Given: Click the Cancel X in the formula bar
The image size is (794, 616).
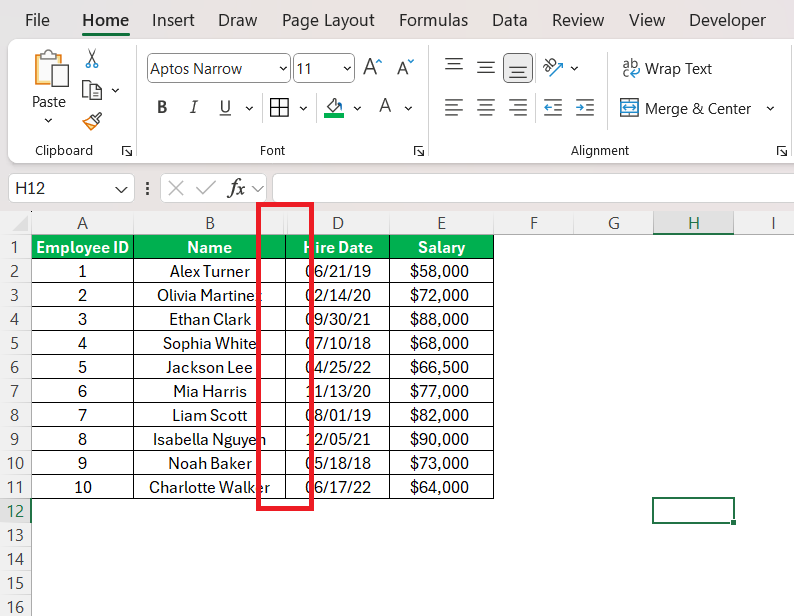Looking at the screenshot, I should tap(176, 188).
